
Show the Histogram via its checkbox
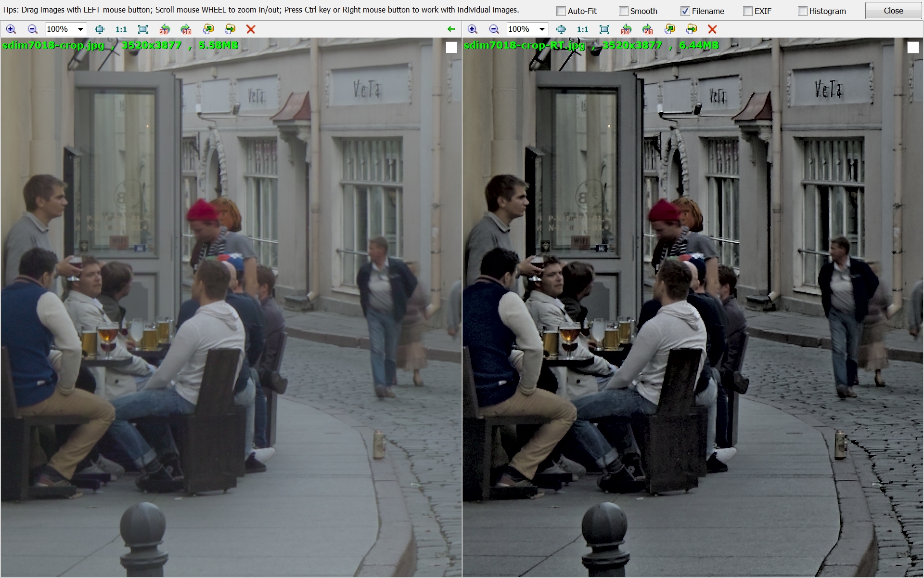[803, 11]
